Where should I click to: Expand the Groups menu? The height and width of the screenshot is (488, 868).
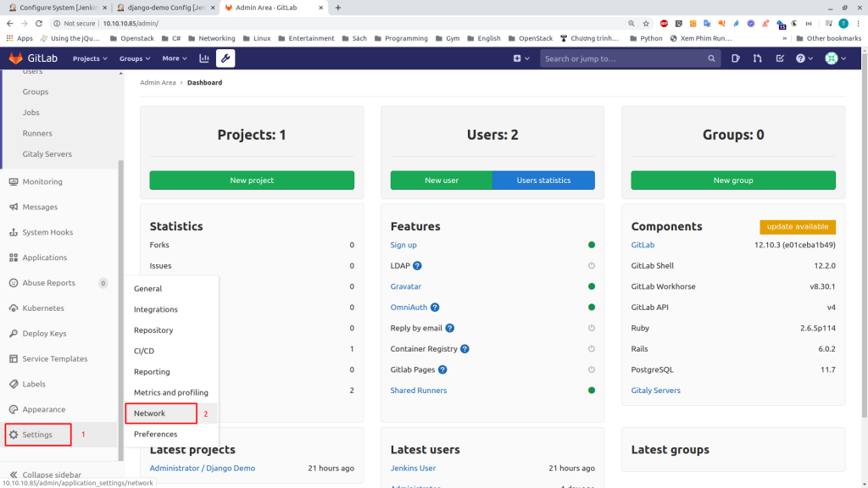pyautogui.click(x=135, y=58)
